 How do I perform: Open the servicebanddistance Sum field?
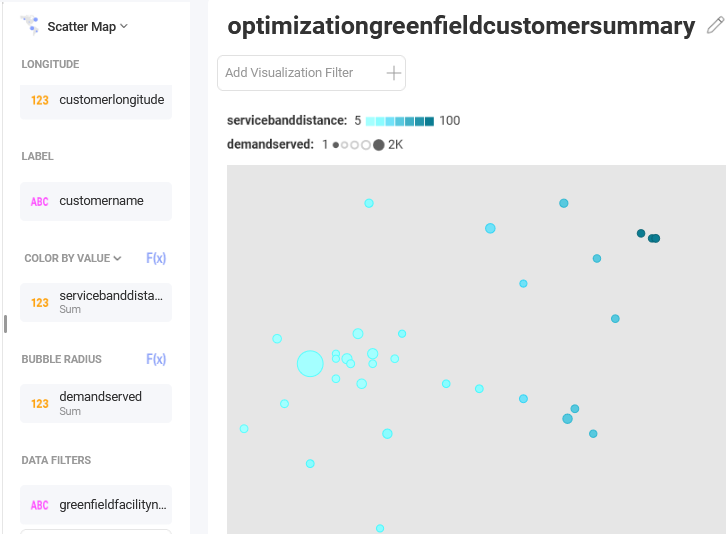click(96, 302)
